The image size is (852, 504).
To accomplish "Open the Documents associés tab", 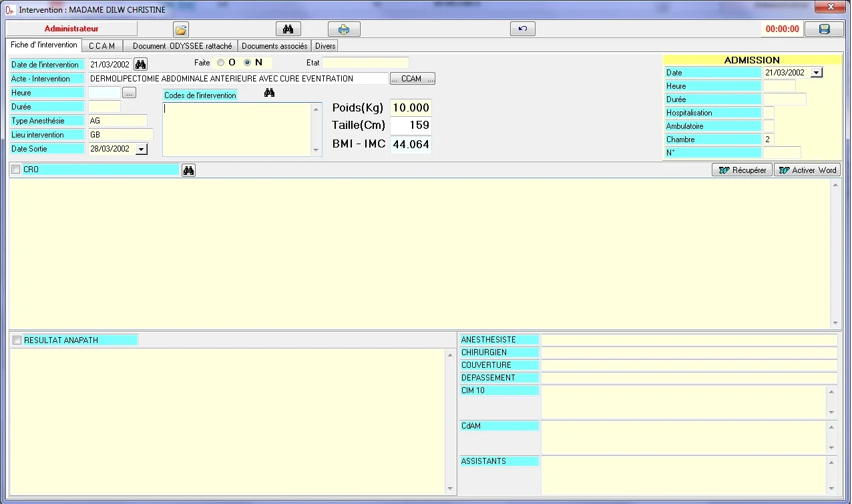I will coord(274,46).
